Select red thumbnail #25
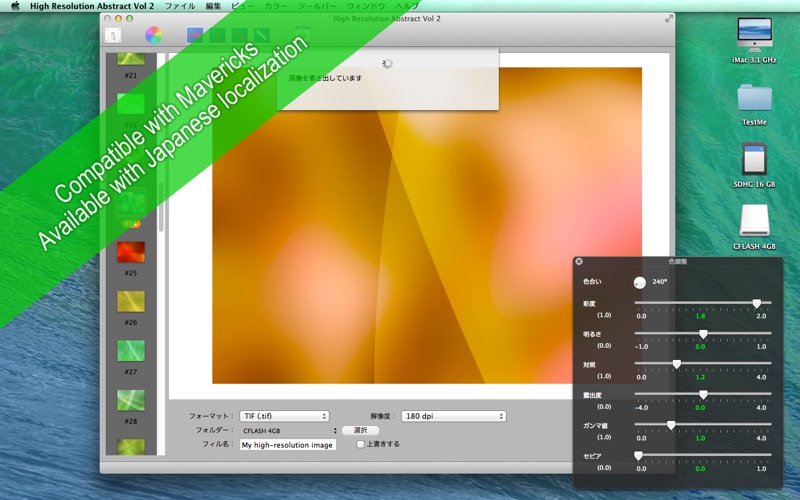The image size is (800, 500). click(x=131, y=252)
